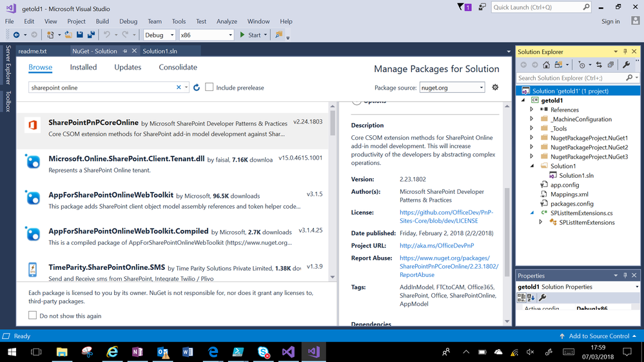This screenshot has width=644, height=362.
Task: Toggle auto-hide pin on Properties panel
Action: [x=625, y=276]
